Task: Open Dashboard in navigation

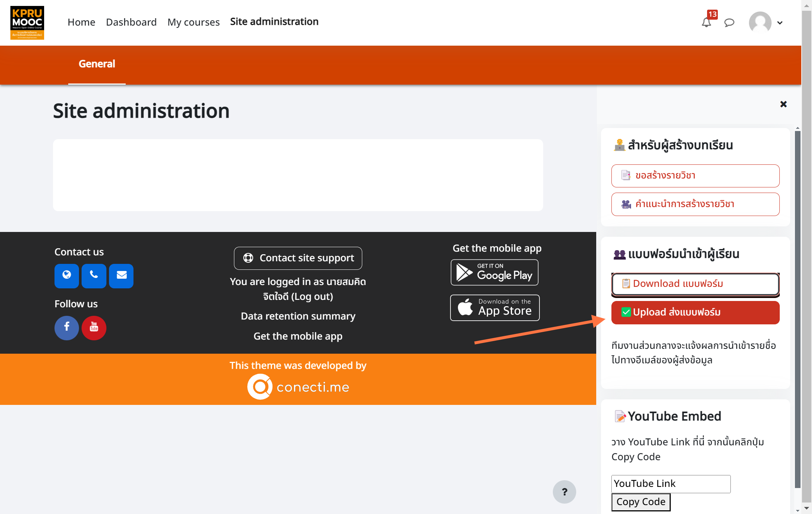Action: (x=131, y=22)
